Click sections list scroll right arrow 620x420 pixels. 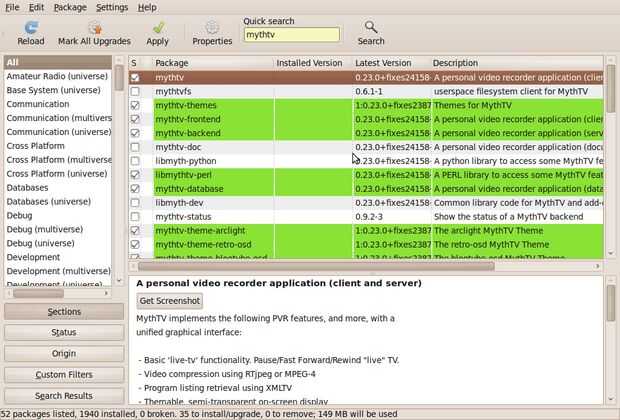(106, 293)
